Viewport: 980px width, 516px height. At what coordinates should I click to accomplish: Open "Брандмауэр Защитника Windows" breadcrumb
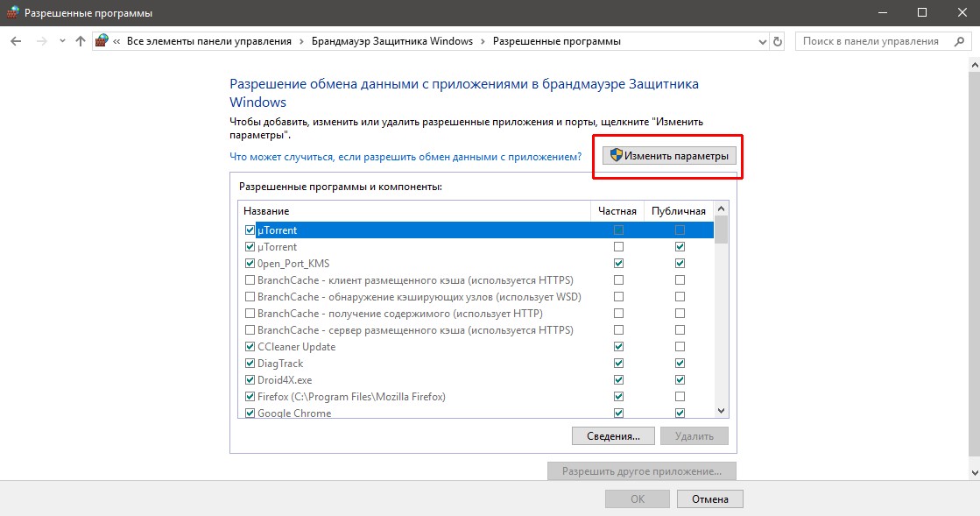click(x=391, y=41)
